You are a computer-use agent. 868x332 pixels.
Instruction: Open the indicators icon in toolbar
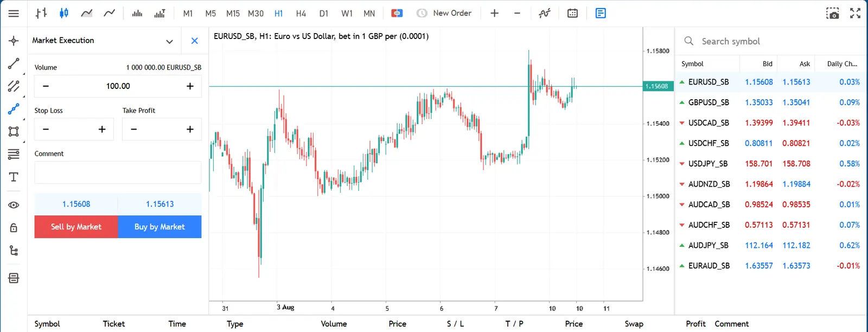pyautogui.click(x=545, y=13)
